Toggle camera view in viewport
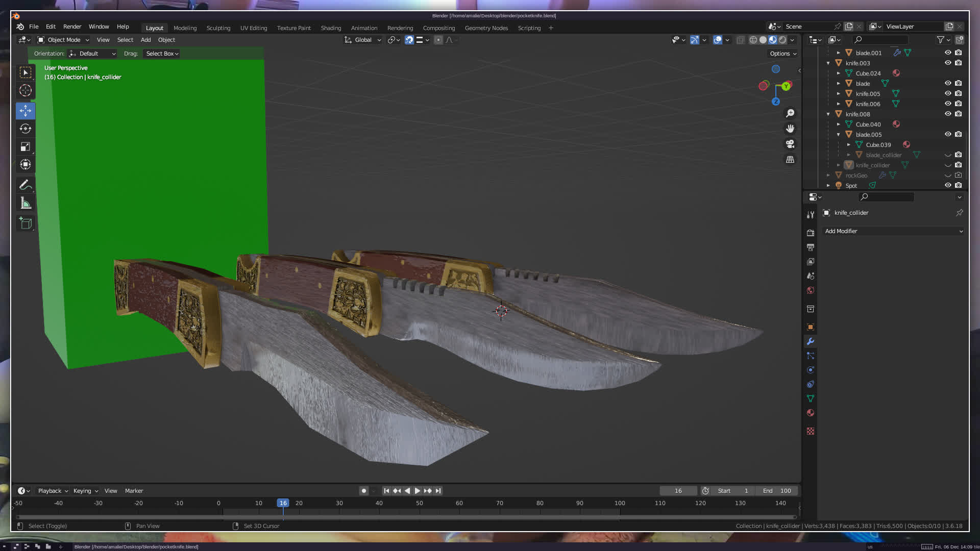 coord(790,144)
